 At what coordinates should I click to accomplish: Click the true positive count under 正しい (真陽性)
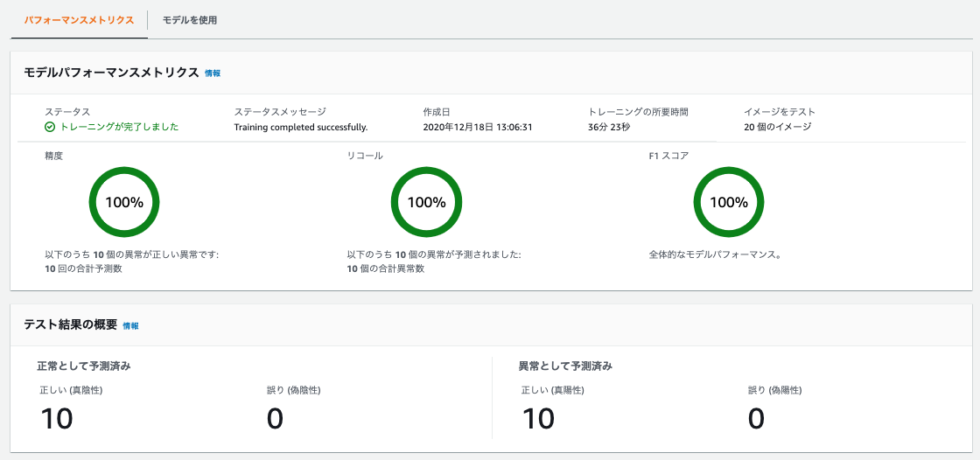[538, 419]
